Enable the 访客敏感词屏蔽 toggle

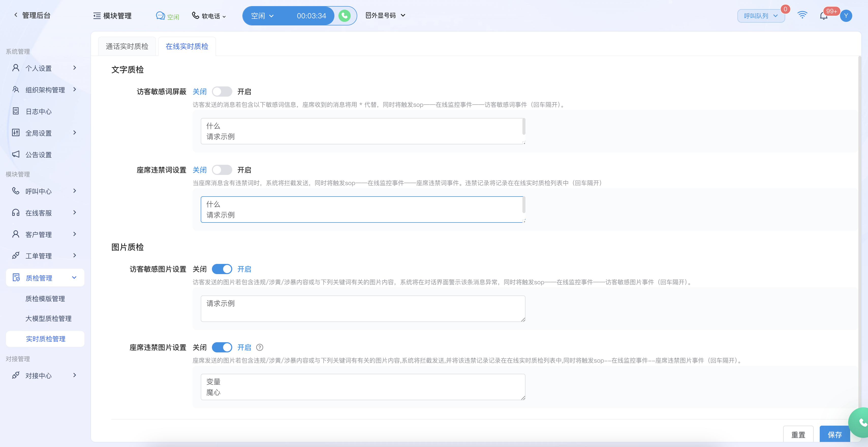222,91
